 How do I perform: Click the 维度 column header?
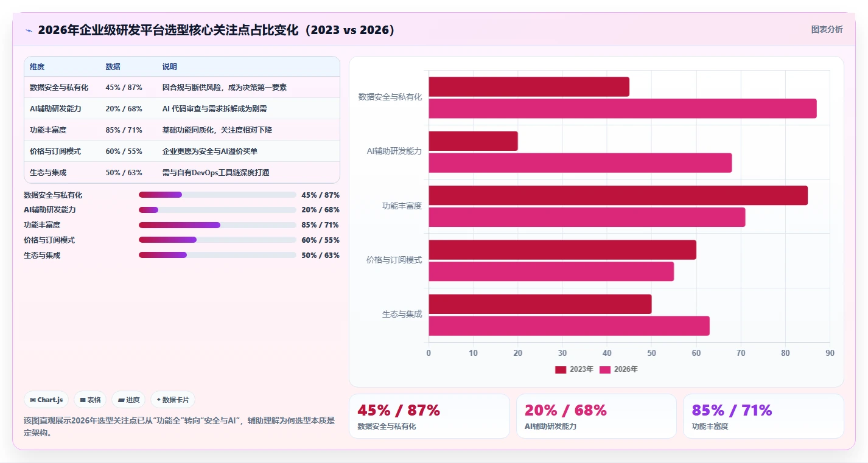point(37,67)
